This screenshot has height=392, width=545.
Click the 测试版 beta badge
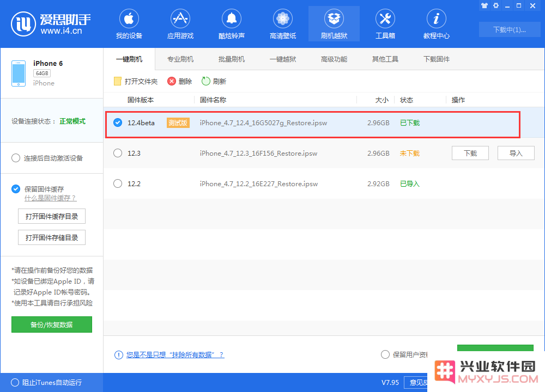178,123
